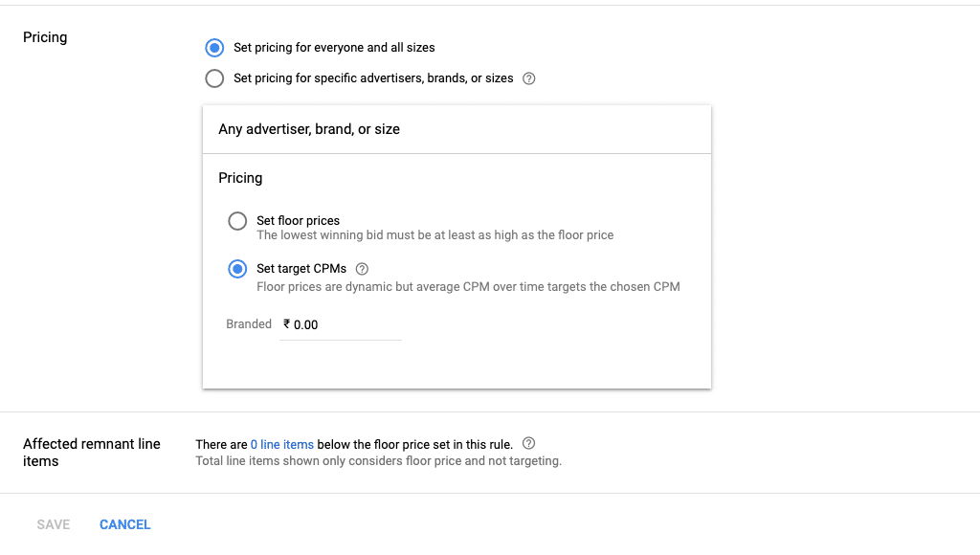Click the Branded label beside the price field
This screenshot has width=980, height=555.
coord(249,323)
